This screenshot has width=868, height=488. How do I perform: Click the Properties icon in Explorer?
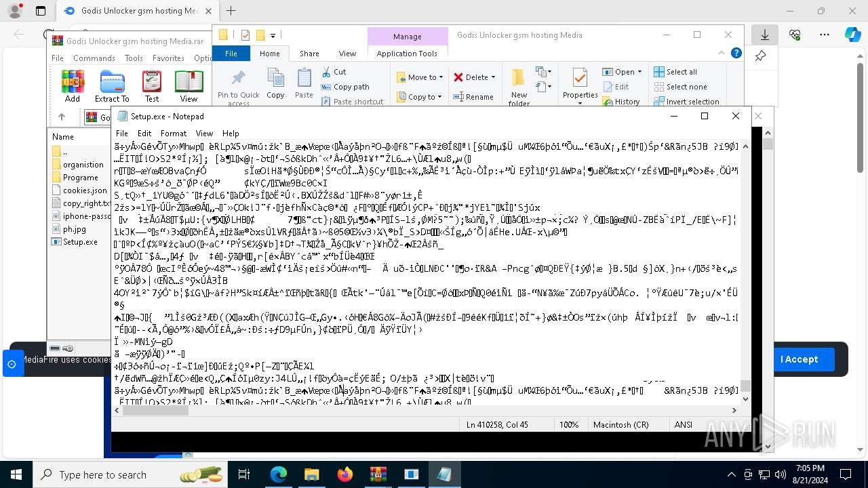click(580, 84)
